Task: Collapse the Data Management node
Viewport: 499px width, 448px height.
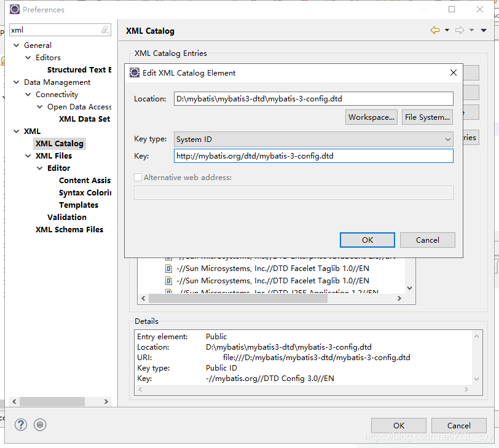Action: [x=17, y=82]
